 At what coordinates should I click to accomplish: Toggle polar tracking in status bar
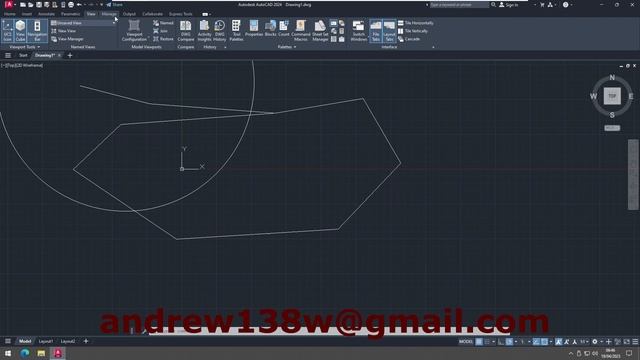click(509, 342)
